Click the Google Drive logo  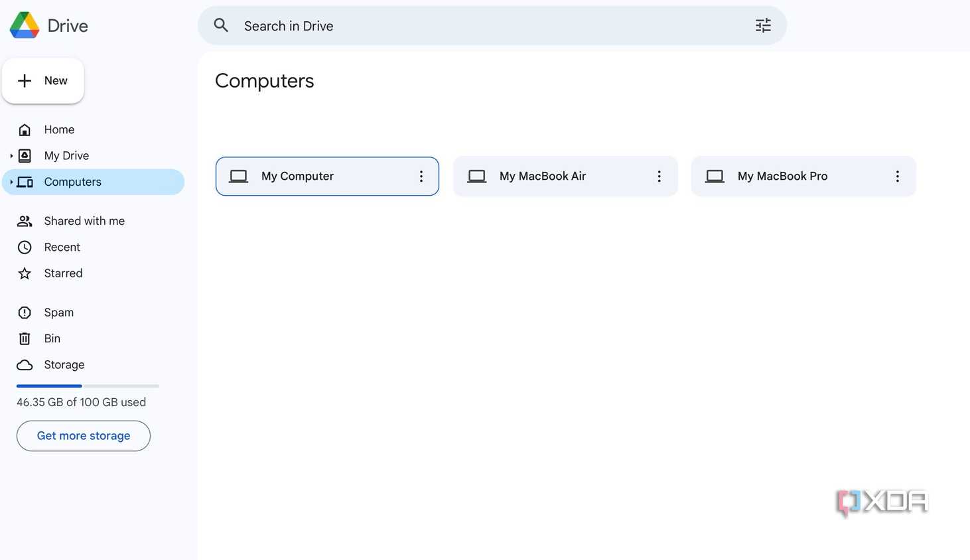click(25, 25)
